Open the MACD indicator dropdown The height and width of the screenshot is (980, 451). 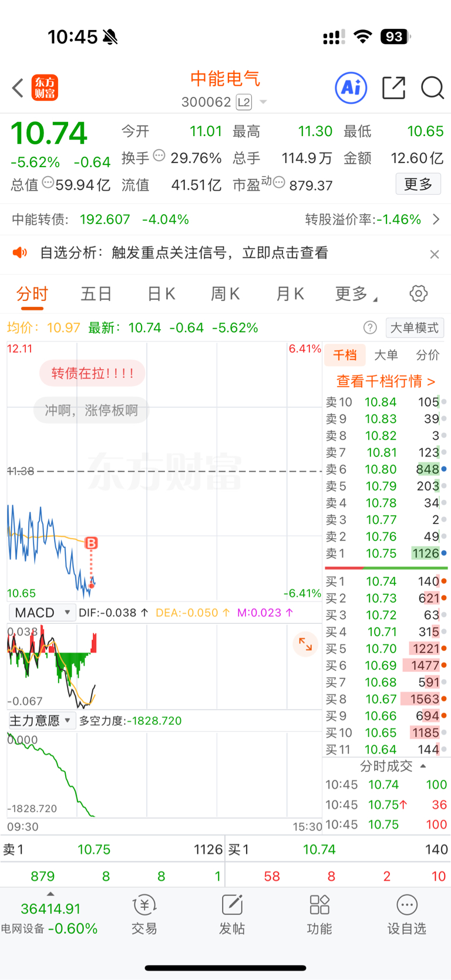(42, 613)
